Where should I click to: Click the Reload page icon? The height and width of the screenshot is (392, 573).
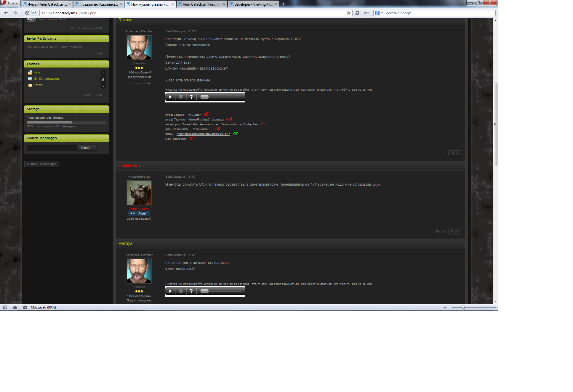(x=357, y=13)
